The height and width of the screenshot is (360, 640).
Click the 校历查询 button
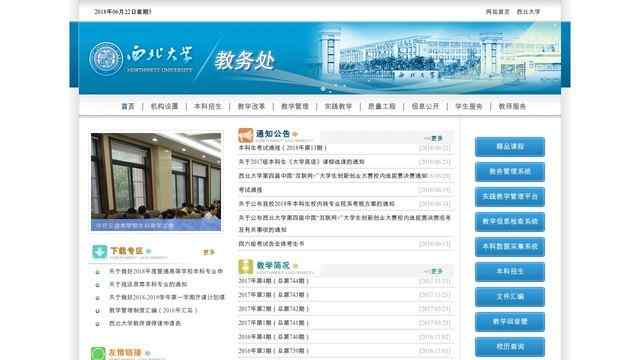point(510,347)
